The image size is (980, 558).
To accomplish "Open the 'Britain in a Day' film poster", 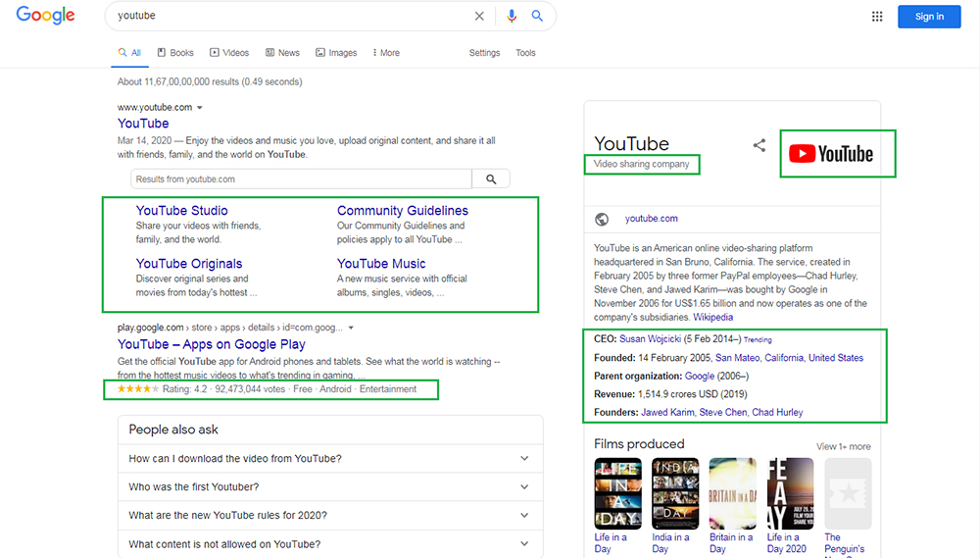I will pos(732,493).
